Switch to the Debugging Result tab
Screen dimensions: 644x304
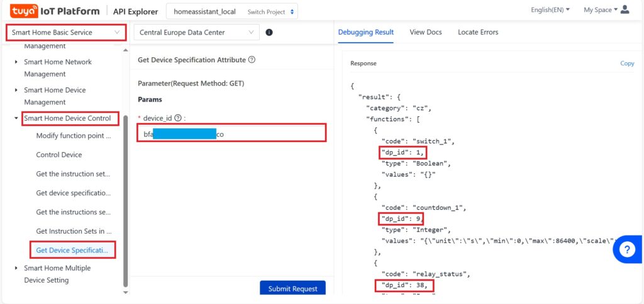(366, 32)
